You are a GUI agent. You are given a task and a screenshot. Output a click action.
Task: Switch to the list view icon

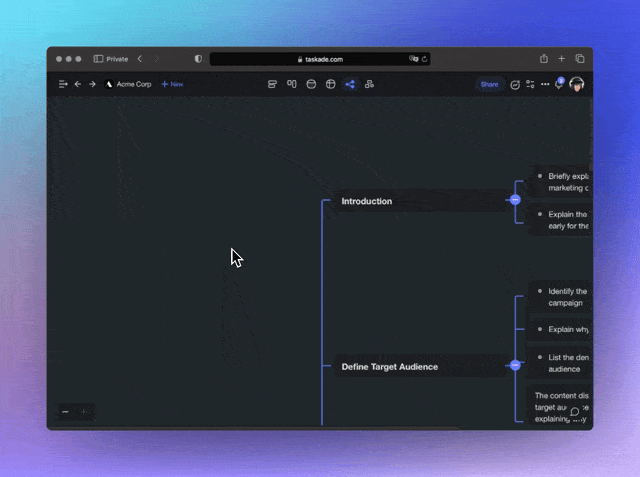[x=272, y=84]
